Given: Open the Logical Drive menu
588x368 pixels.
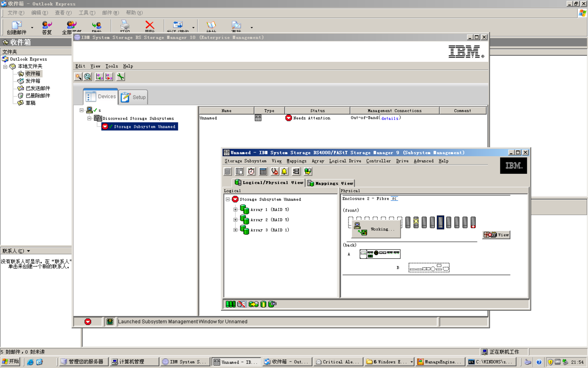Looking at the screenshot, I should point(345,161).
